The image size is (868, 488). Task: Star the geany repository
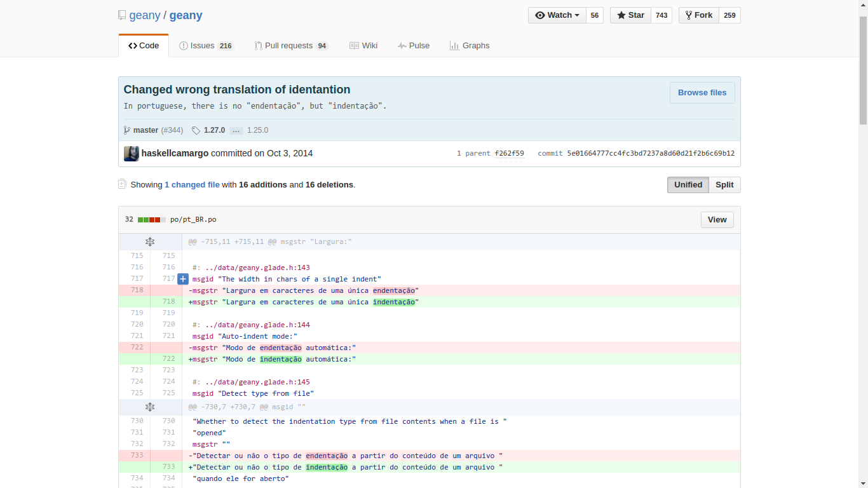[630, 15]
